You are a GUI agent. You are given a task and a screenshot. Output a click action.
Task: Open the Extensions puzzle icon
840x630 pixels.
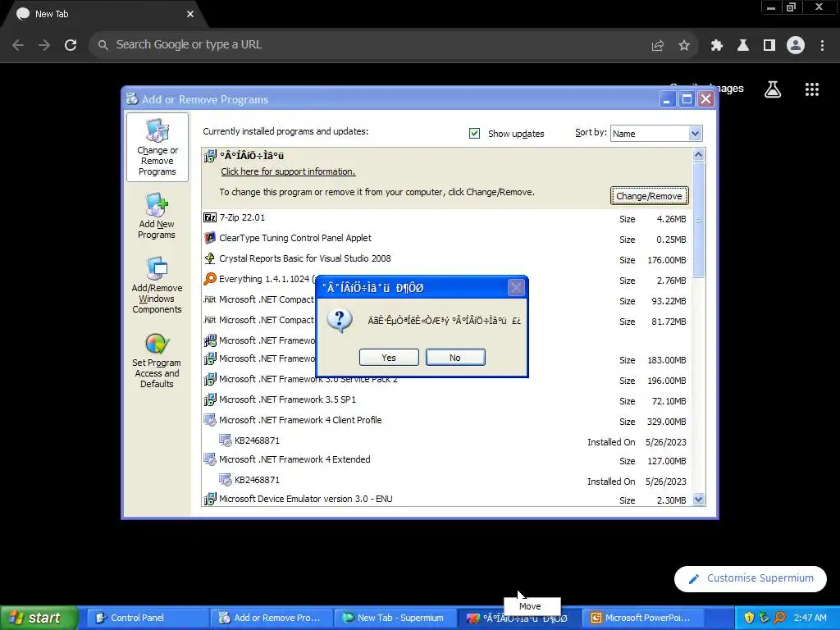pos(717,46)
